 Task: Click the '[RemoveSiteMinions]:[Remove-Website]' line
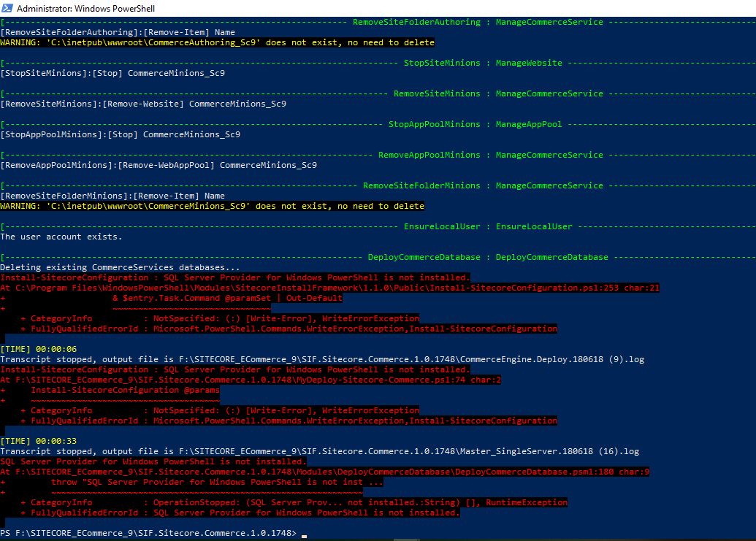tap(143, 104)
